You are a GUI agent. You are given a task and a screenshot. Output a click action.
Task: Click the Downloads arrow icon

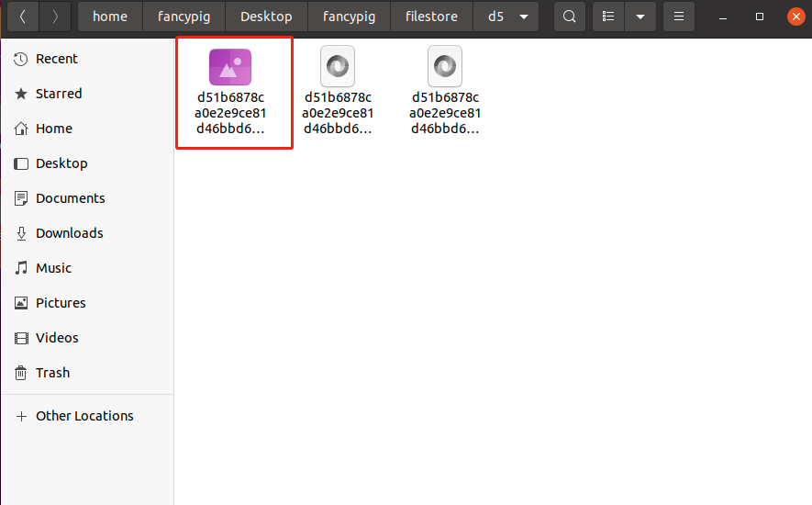[21, 233]
